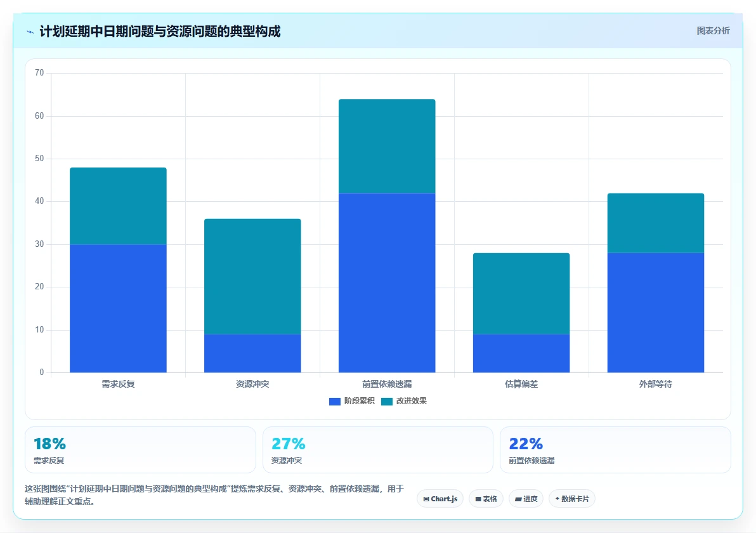The width and height of the screenshot is (756, 533).
Task: Click the 10 y-axis tick label
Action: coord(39,330)
